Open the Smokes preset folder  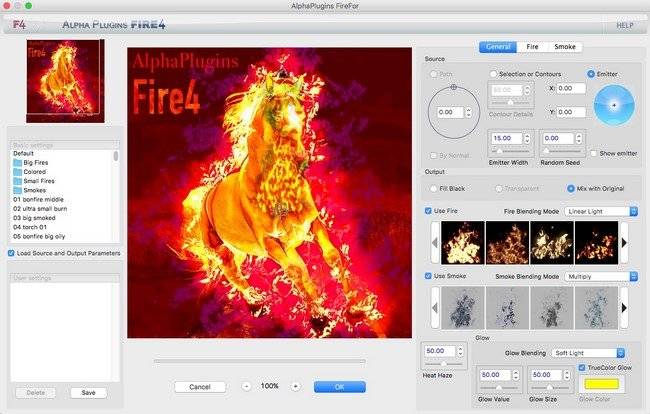pyautogui.click(x=29, y=190)
